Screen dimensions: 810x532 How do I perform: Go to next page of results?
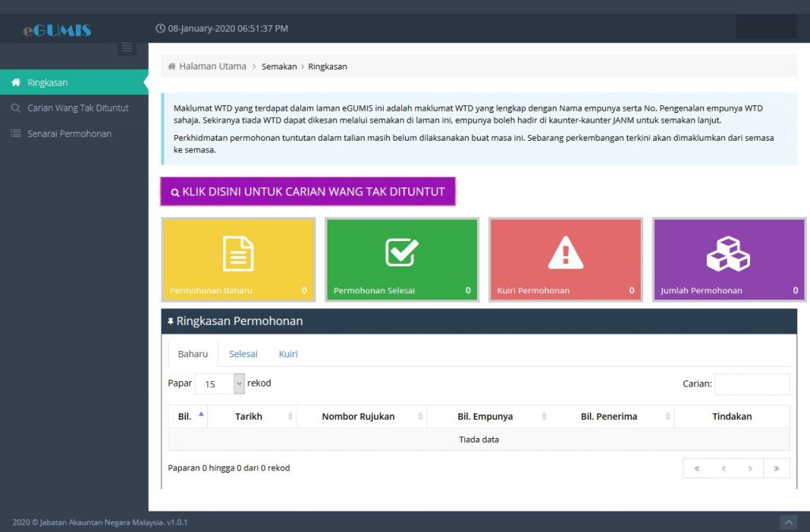(x=750, y=469)
